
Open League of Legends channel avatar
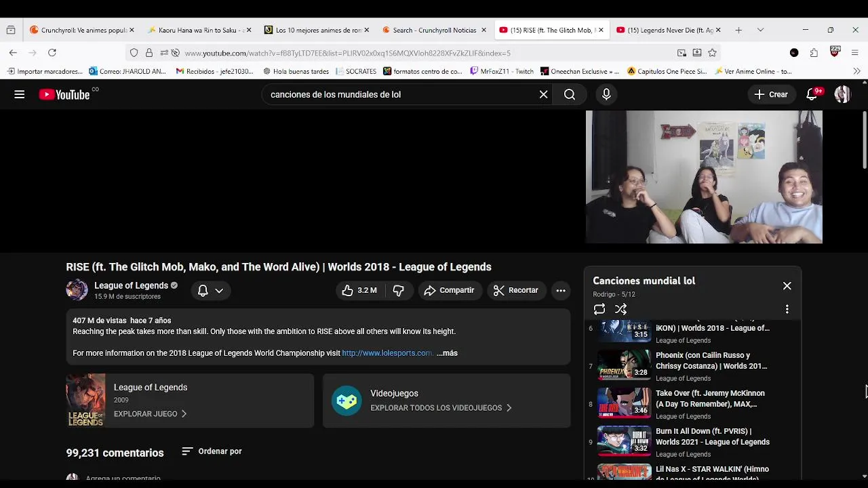click(x=77, y=290)
